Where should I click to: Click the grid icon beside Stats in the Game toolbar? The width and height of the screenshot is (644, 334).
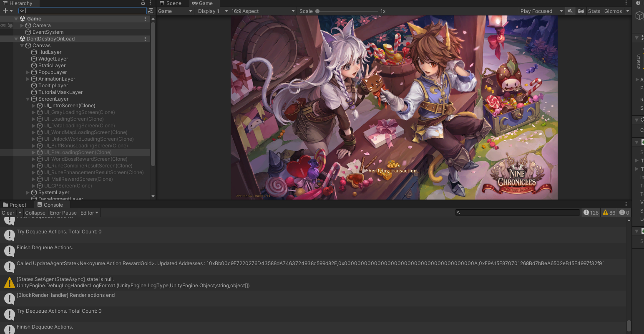click(581, 11)
